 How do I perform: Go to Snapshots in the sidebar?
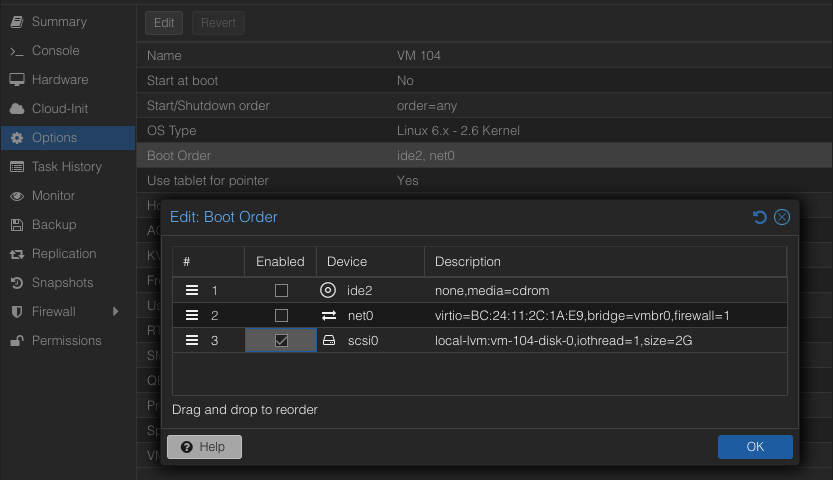[x=62, y=283]
